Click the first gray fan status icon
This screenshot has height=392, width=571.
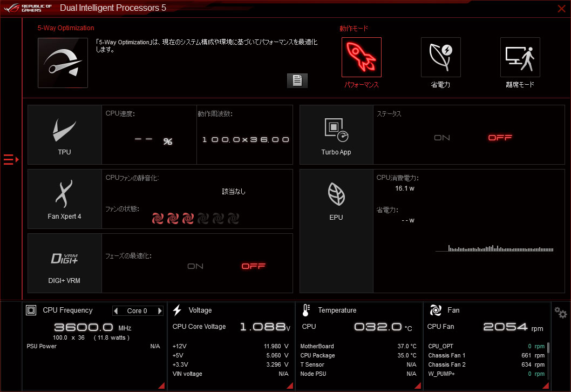[x=203, y=218]
